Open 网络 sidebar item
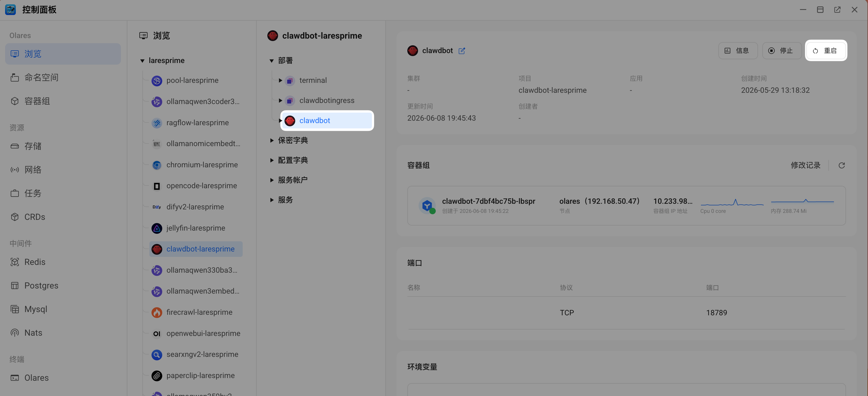The image size is (868, 396). [x=63, y=170]
